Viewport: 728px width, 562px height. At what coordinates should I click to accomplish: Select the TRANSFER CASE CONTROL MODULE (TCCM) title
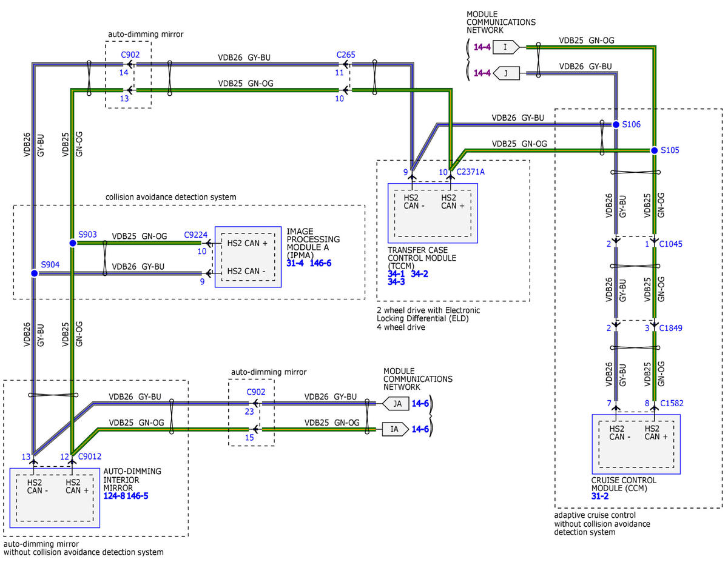click(421, 257)
